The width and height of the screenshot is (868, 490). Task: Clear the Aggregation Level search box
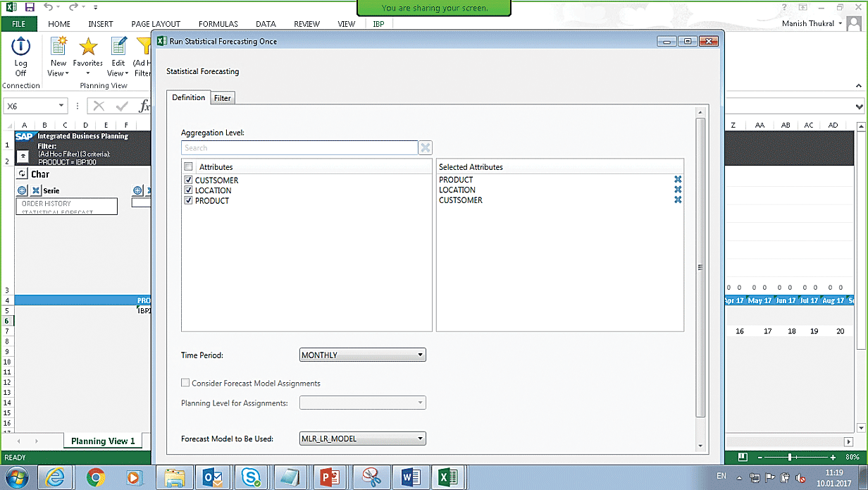(426, 148)
